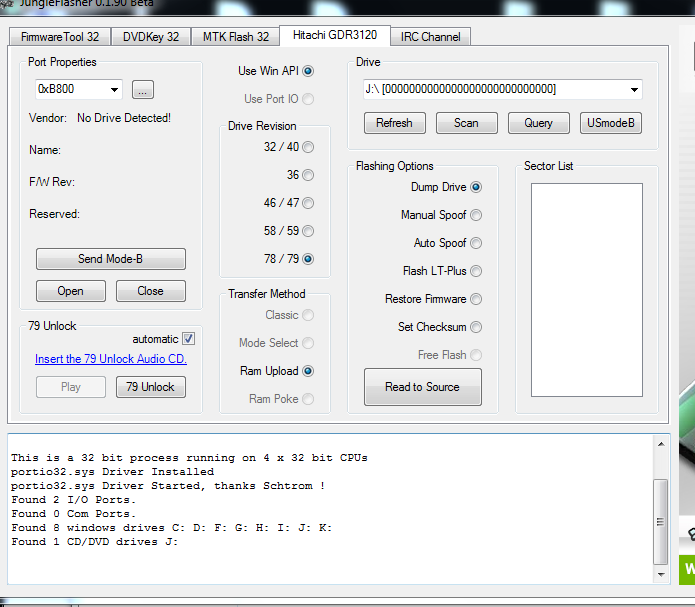Viewport: 695px width, 607px height.
Task: Select Auto Spoof flashing option
Action: click(476, 243)
